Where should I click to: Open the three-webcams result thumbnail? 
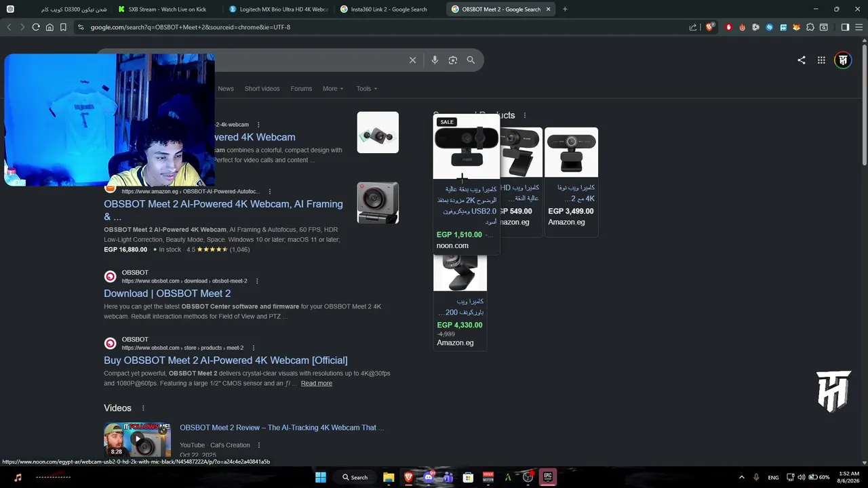(378, 132)
